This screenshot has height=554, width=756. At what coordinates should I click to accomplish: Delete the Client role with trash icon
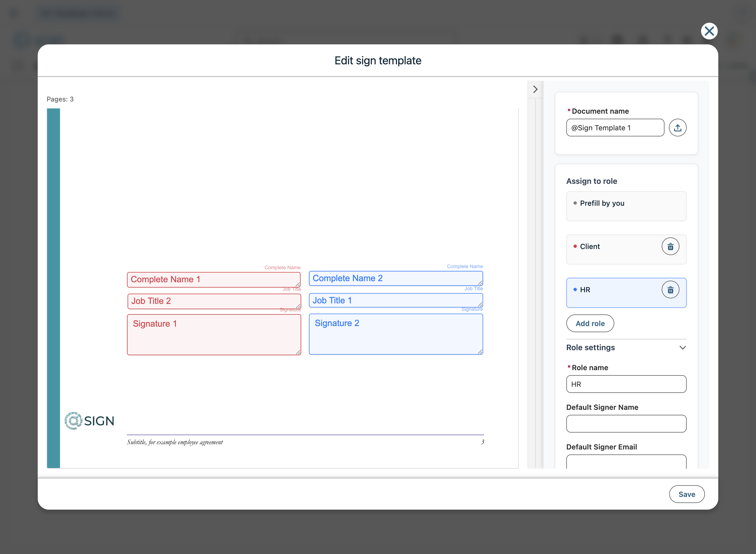pyautogui.click(x=670, y=246)
